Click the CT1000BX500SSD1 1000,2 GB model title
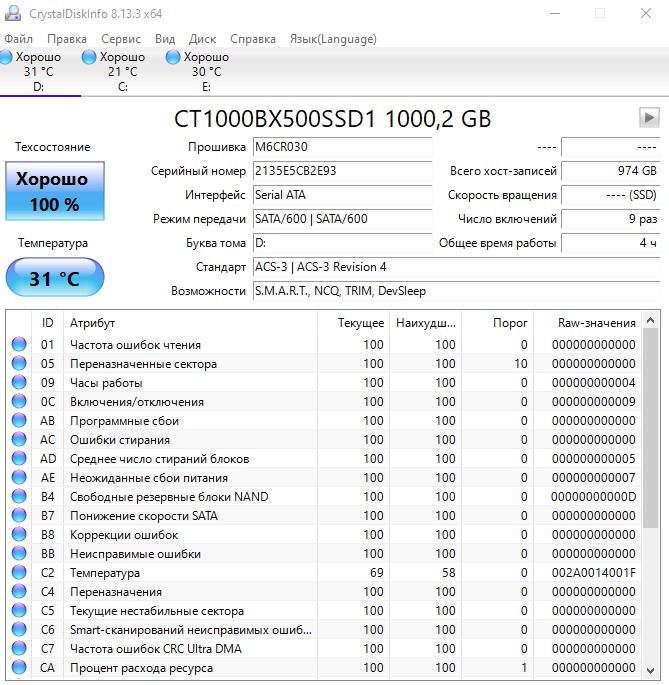The width and height of the screenshot is (669, 685). 333,119
